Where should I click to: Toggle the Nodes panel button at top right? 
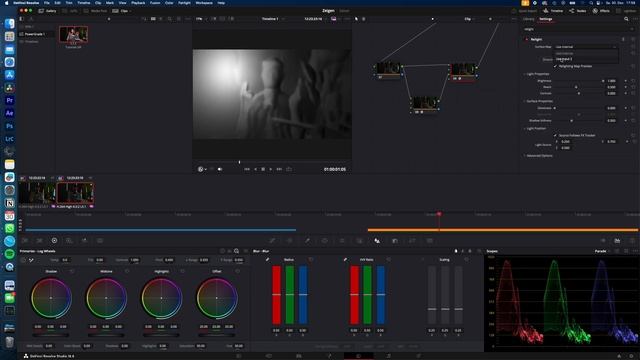pos(578,11)
